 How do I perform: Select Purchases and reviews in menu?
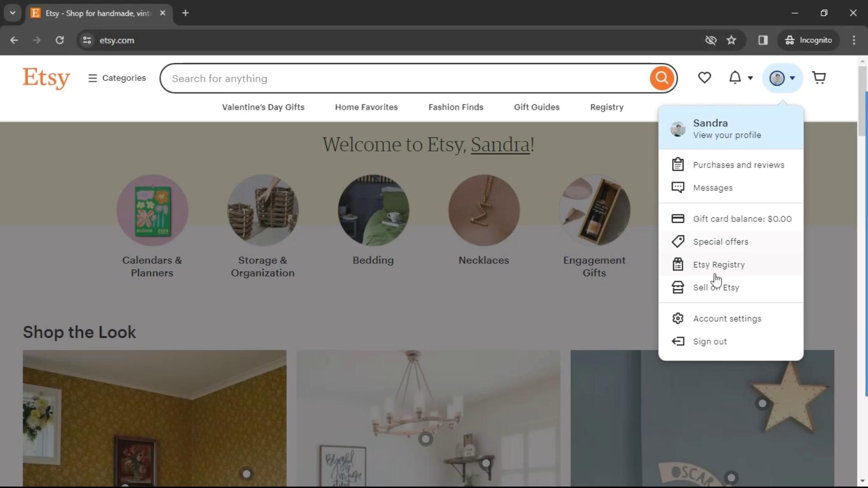pyautogui.click(x=738, y=165)
